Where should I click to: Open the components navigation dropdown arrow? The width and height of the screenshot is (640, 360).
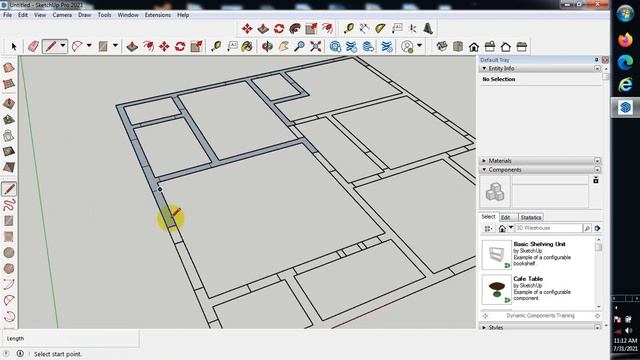coord(511,227)
